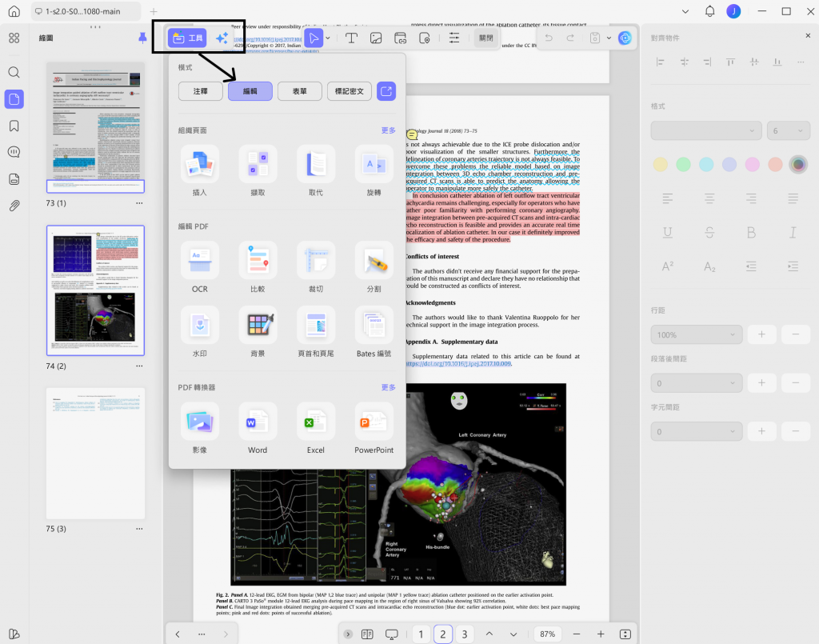Switch to Redact mode (標記密文)
The image size is (819, 644).
click(350, 91)
